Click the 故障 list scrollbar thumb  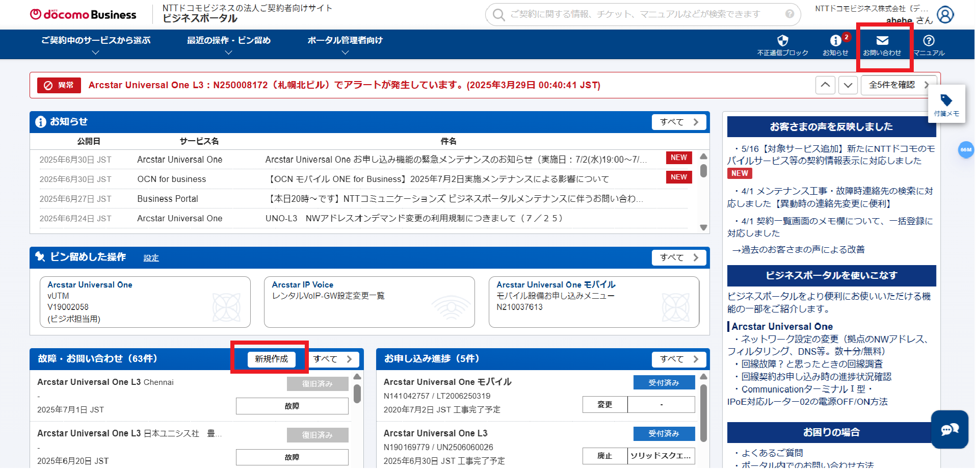coord(357,394)
